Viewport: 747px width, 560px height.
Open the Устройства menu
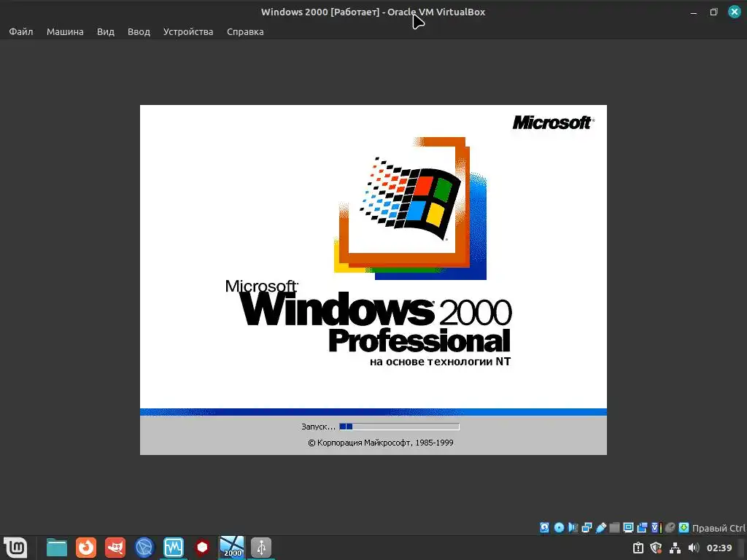[x=188, y=31]
